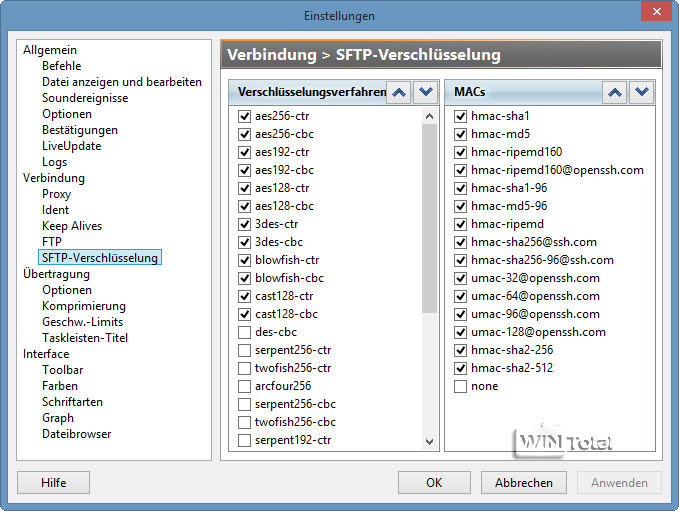The width and height of the screenshot is (679, 511).
Task: Open Datei anzeigen und bearbeiten settings
Action: pyautogui.click(x=122, y=82)
